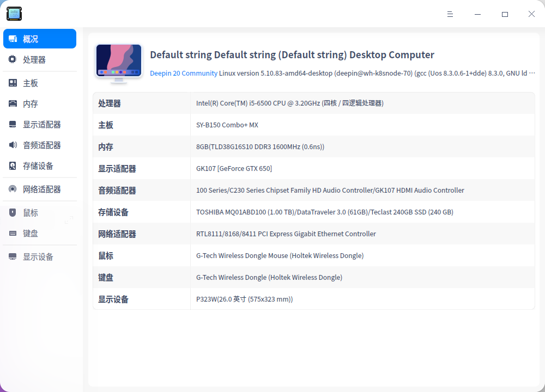Show the 显示适配器 sidebar section

(40, 124)
